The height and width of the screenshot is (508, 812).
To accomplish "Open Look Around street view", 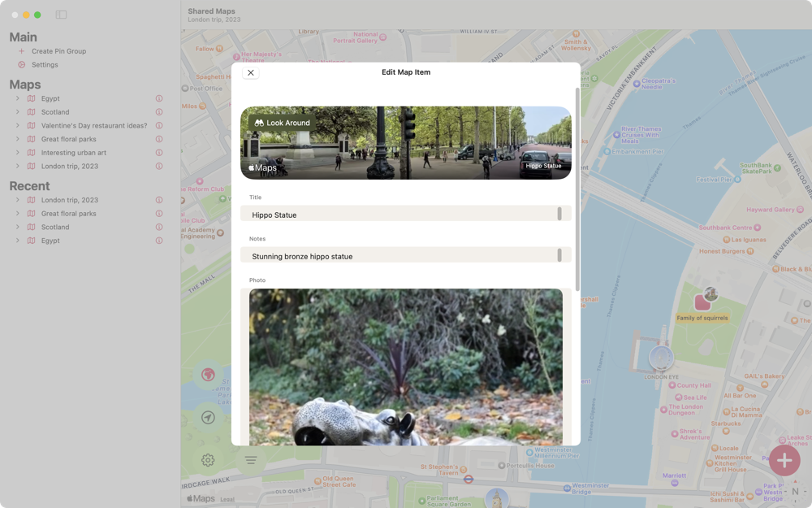I will pyautogui.click(x=283, y=123).
